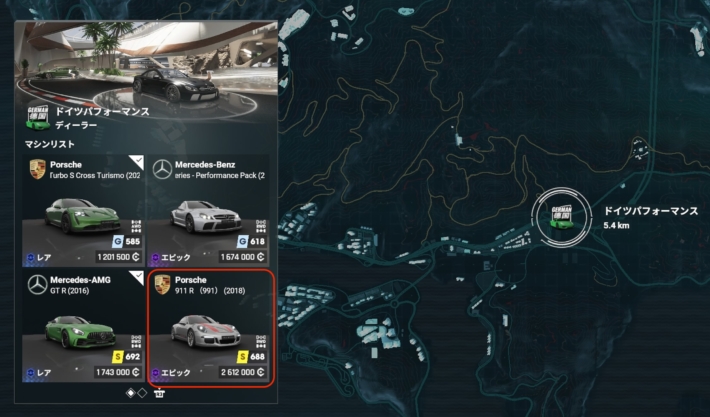Click the Porsche crest on the 911 R card
Screen dimensions: 710x417
tap(163, 284)
